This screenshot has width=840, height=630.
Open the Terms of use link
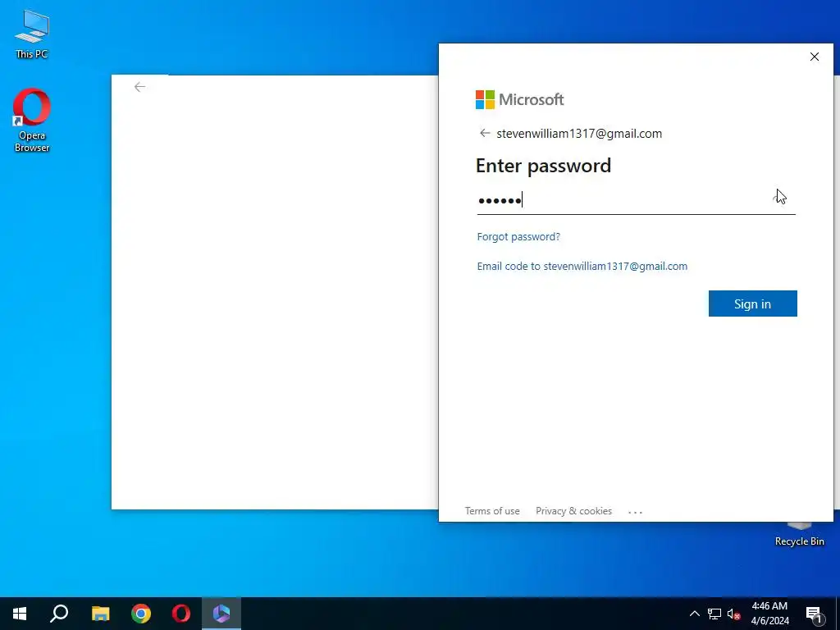tap(492, 511)
